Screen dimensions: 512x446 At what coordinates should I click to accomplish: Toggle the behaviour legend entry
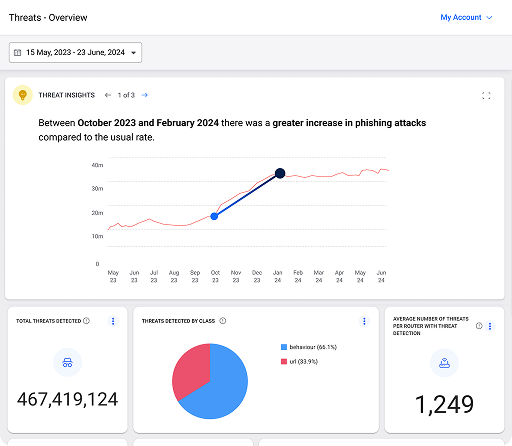pyautogui.click(x=309, y=347)
